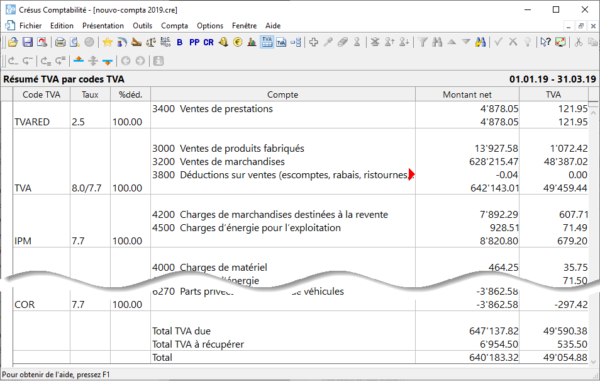Click the gray checkmark validate icon
Image resolution: width=600 pixels, height=381 pixels.
[498, 42]
